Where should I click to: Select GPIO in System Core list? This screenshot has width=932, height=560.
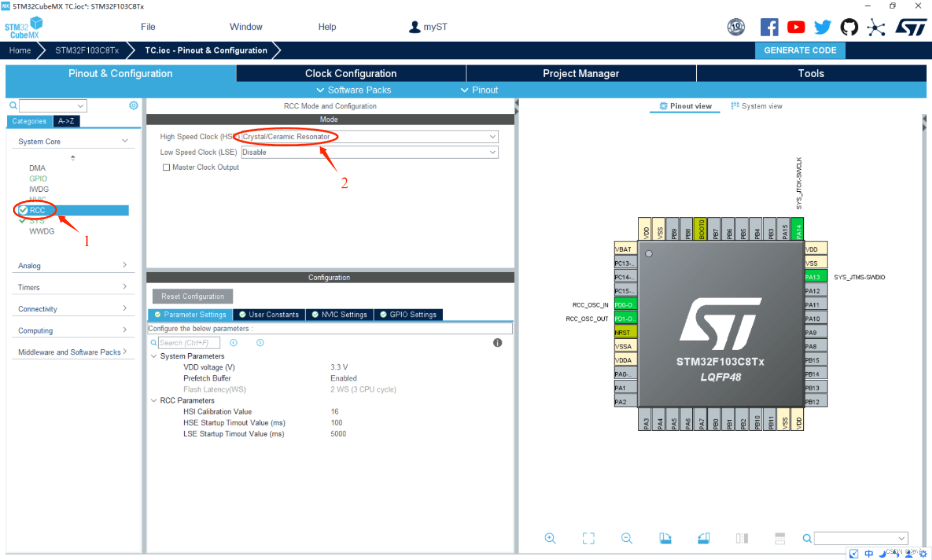click(x=38, y=179)
